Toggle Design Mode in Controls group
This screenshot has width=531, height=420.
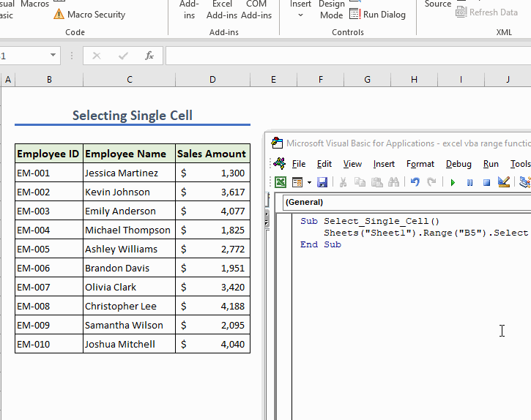331,10
